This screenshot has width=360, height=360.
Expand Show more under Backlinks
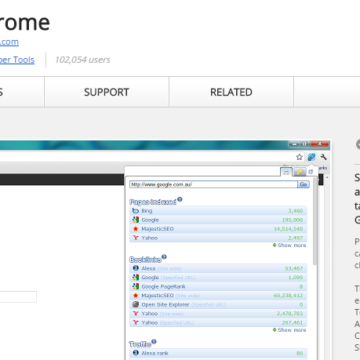tap(289, 330)
